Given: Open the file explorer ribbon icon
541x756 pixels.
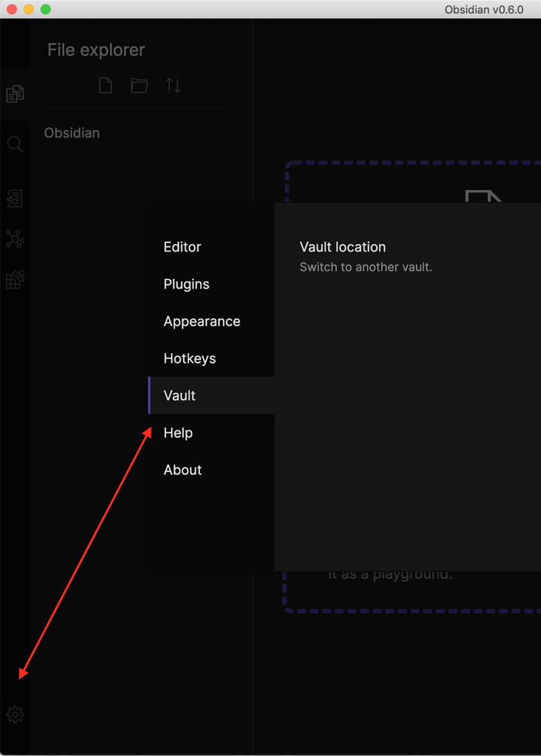Looking at the screenshot, I should (x=15, y=94).
